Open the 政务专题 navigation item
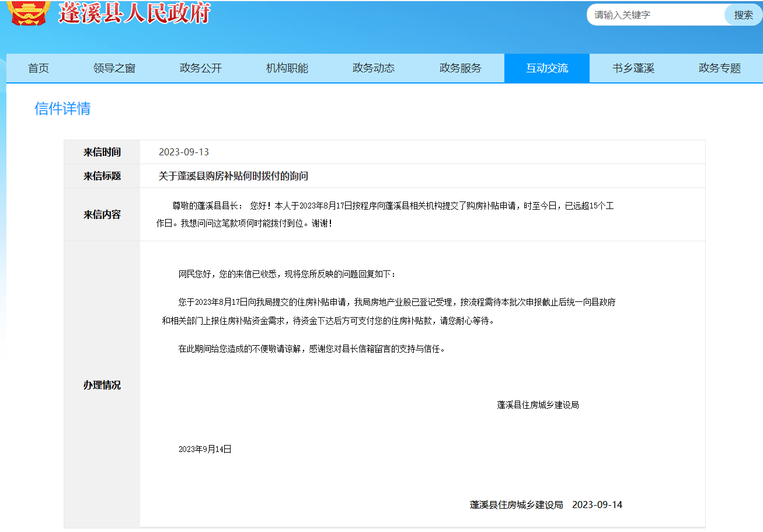 [x=720, y=68]
